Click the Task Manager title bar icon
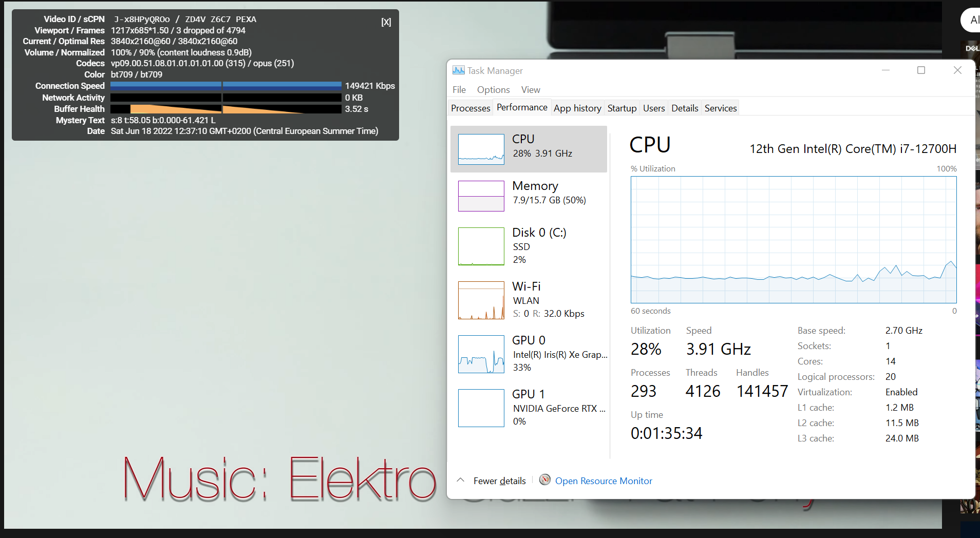Viewport: 980px width, 538px height. click(458, 70)
